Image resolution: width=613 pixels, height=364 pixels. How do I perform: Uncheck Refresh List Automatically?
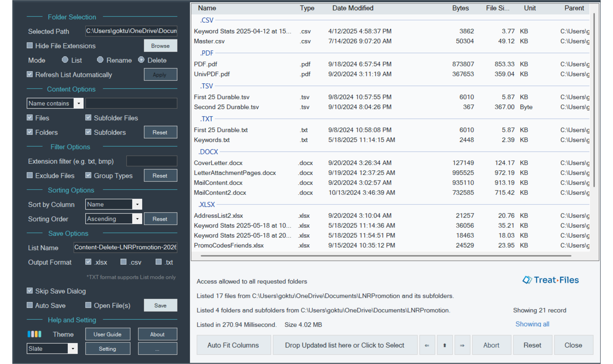pyautogui.click(x=30, y=74)
